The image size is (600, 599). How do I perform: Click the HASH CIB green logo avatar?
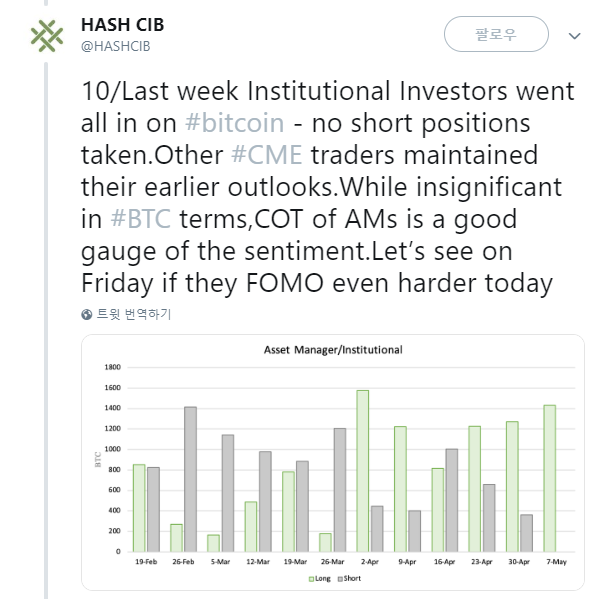tap(47, 36)
